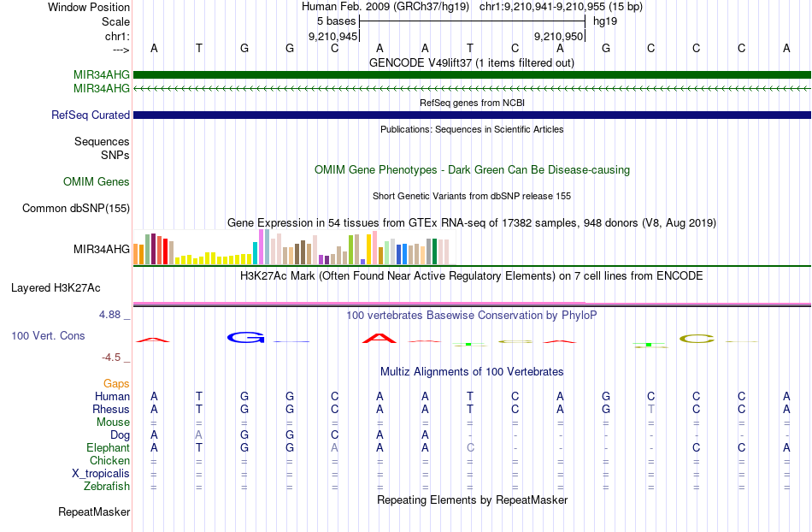Screen dimensions: 812x532
Task: Click the faded A in the Elephant row
Action: click(334, 447)
